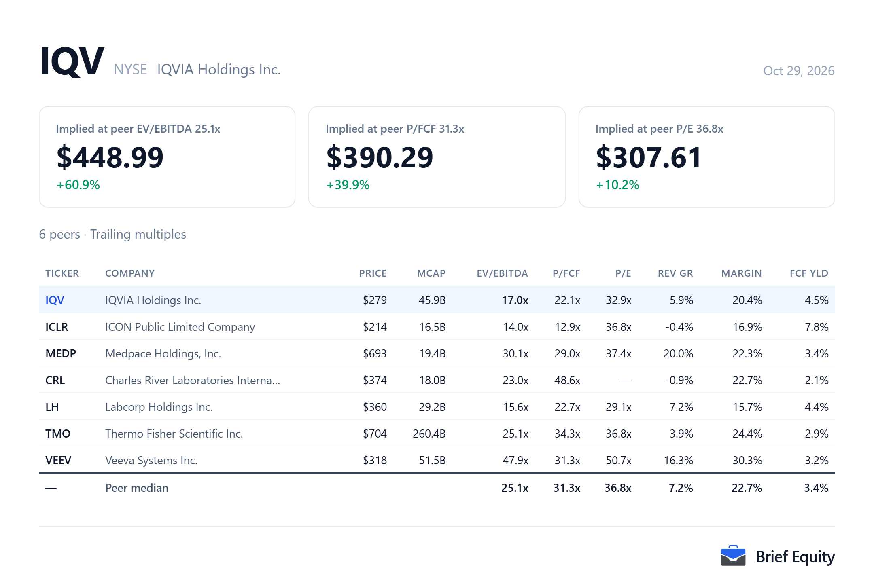
Task: Click the ICLR ticker cell
Action: pos(57,327)
